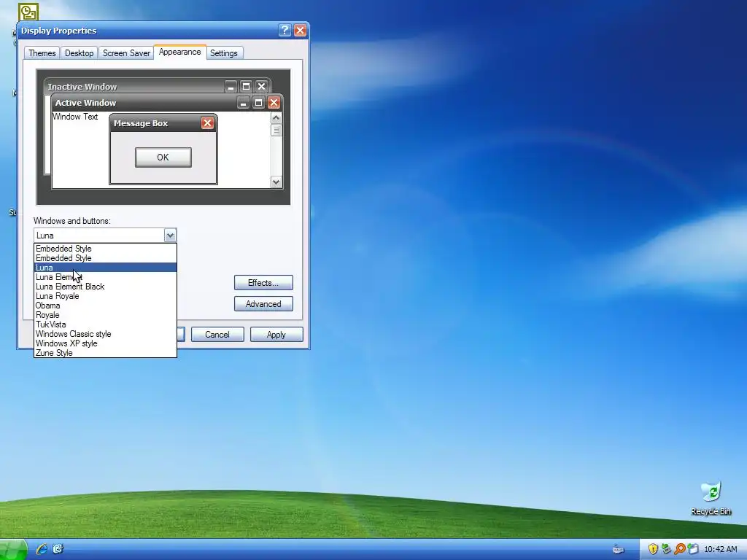Click the Safely Remove Hardware tray icon
The width and height of the screenshot is (747, 560).
click(666, 549)
